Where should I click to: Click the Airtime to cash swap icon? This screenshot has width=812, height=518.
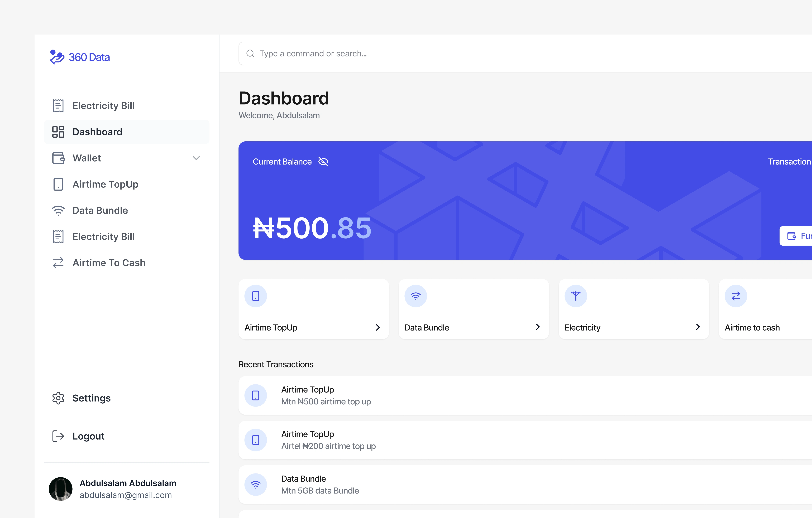pos(736,296)
